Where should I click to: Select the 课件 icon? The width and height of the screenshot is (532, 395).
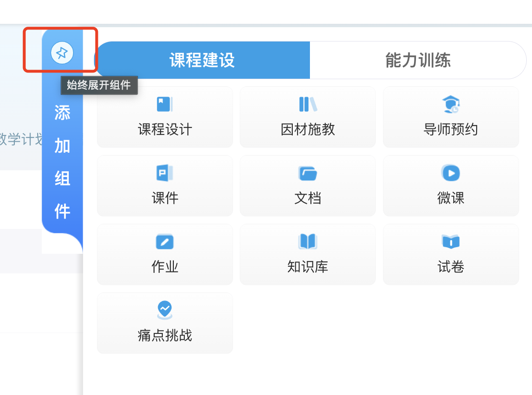[164, 173]
